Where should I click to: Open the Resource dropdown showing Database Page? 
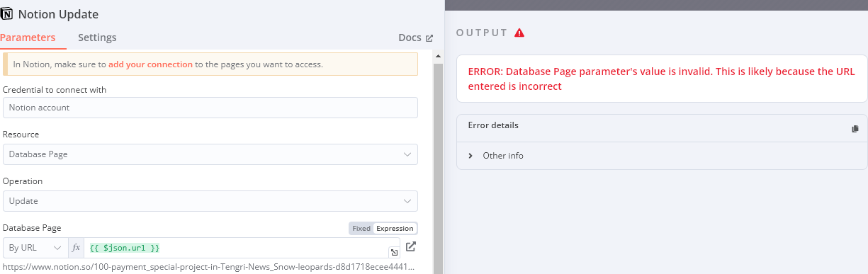point(210,154)
